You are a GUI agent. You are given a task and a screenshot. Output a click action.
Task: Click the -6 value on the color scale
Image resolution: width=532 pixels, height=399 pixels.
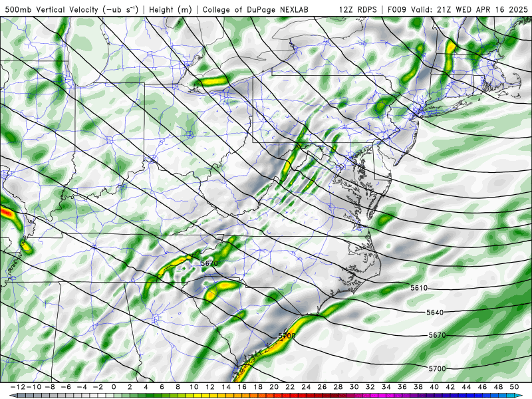point(65,387)
